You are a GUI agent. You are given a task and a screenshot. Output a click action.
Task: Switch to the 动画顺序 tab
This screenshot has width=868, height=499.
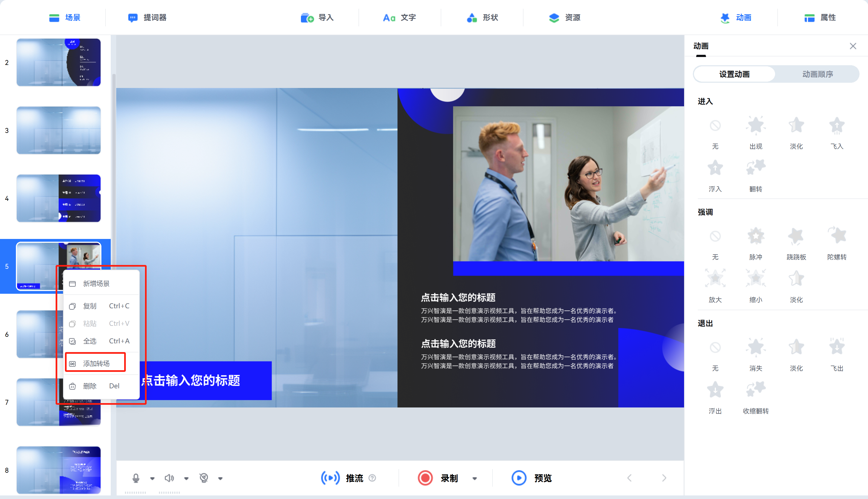[817, 74]
